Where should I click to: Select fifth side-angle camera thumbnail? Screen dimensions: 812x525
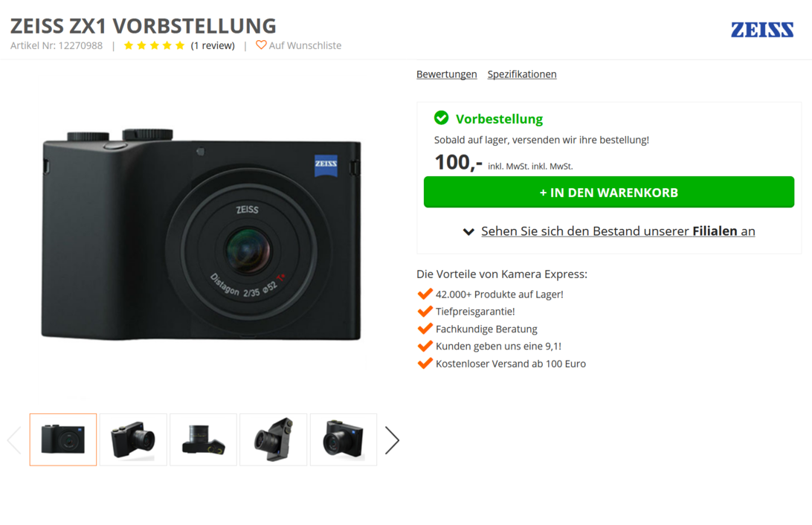[344, 439]
